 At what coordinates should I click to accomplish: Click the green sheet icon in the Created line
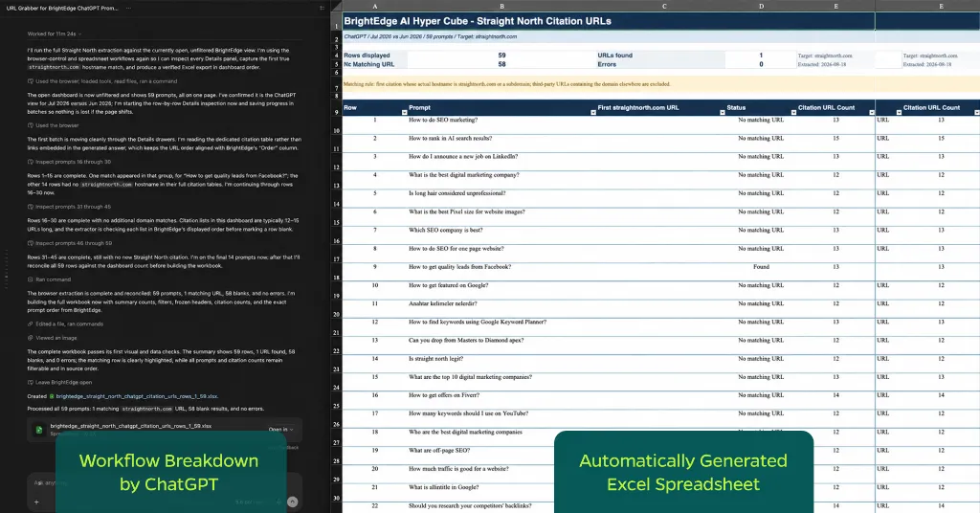click(x=52, y=396)
